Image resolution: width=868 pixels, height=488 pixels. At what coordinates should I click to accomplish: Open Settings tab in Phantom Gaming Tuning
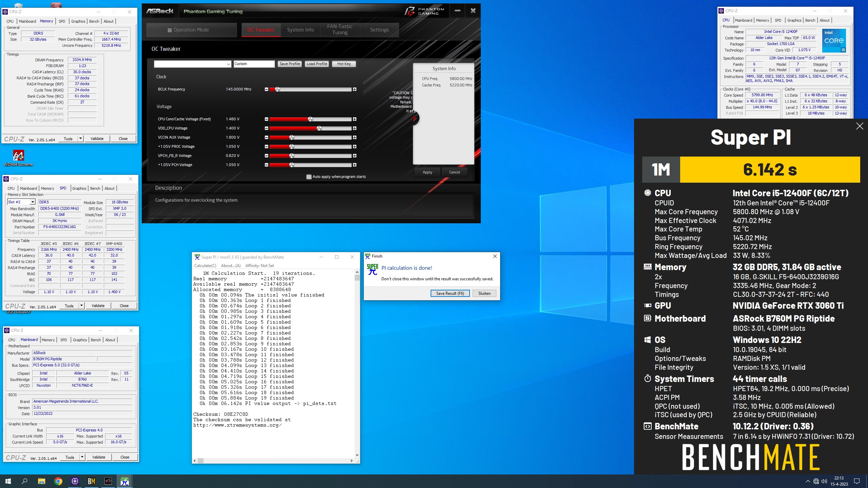click(x=379, y=30)
